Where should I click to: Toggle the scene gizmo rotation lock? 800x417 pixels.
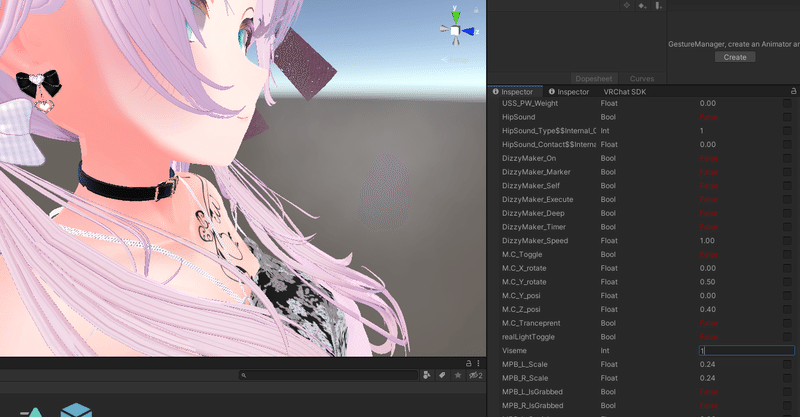[x=476, y=10]
